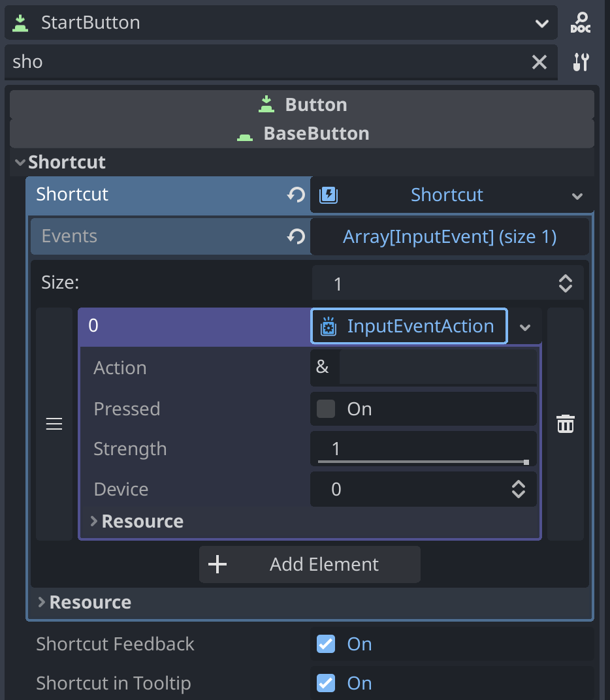610x700 pixels.
Task: Revert the Events array to default
Action: point(296,236)
